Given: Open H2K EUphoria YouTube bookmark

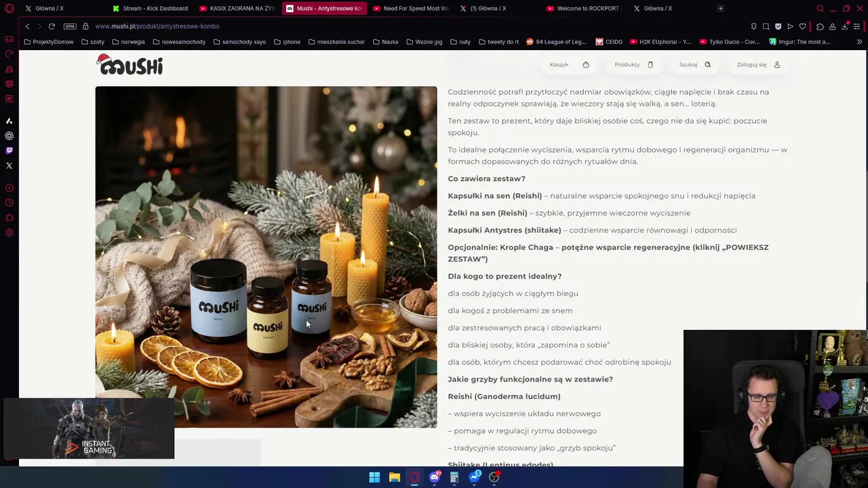Looking at the screenshot, I should click(x=660, y=41).
